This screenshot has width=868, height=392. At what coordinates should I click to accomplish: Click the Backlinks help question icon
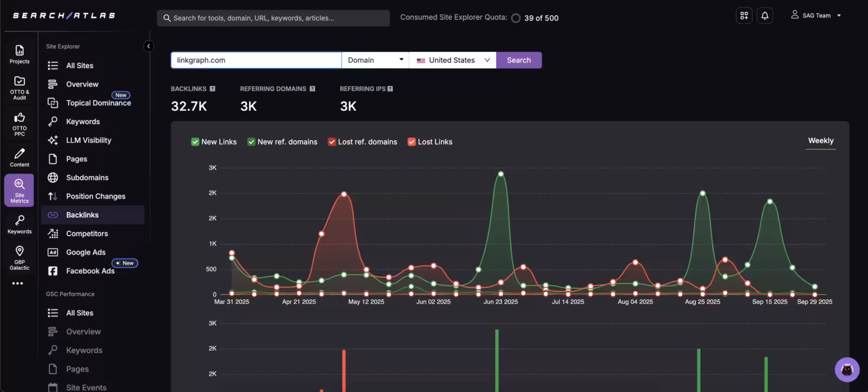point(213,89)
